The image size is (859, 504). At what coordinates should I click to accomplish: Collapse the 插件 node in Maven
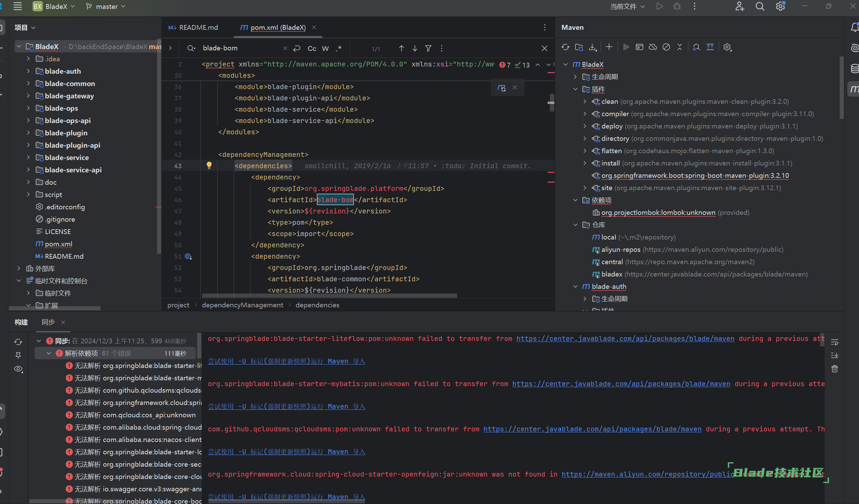point(575,89)
